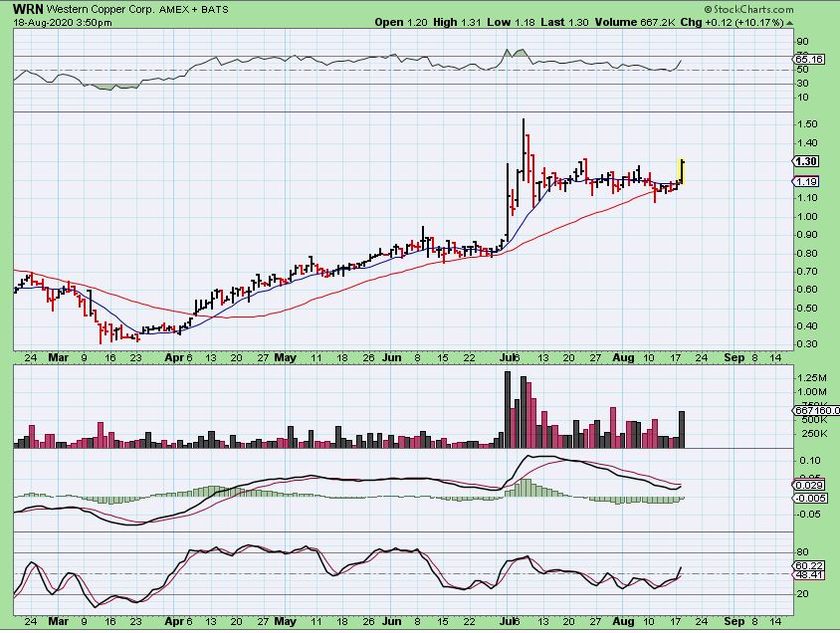Screen dimensions: 840x633
Task: Click the High 1.31 value in the header
Action: click(457, 23)
